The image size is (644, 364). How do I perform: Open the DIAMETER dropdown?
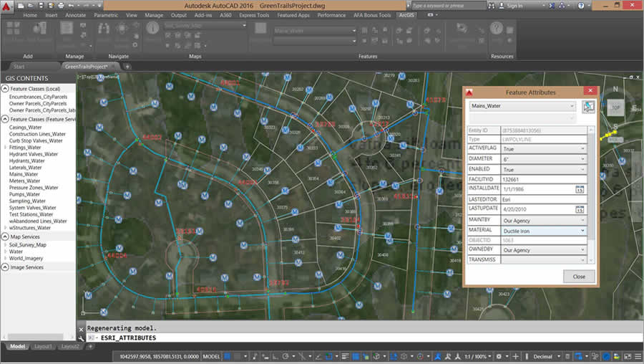click(583, 158)
